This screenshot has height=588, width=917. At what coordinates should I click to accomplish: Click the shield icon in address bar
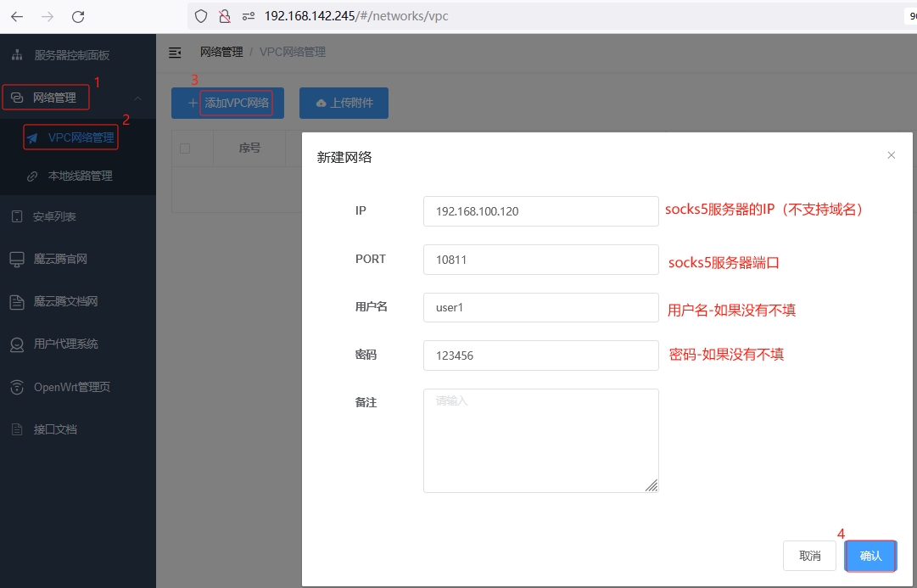(201, 16)
